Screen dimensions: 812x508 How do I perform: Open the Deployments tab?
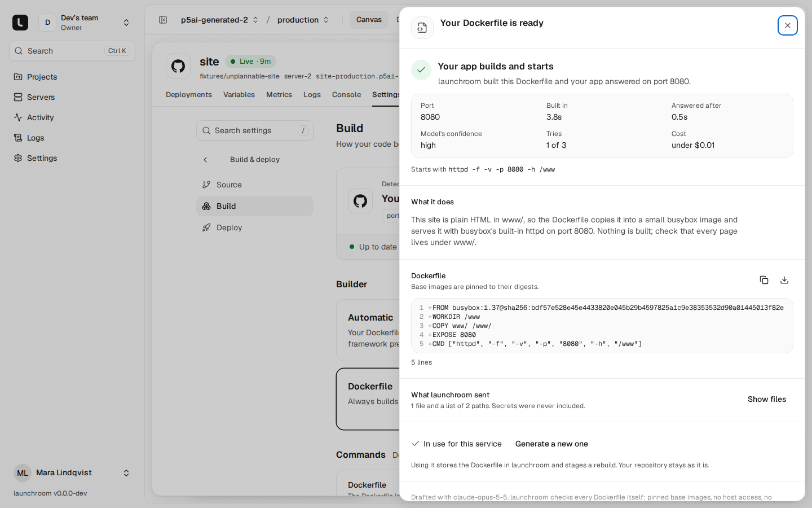(189, 95)
